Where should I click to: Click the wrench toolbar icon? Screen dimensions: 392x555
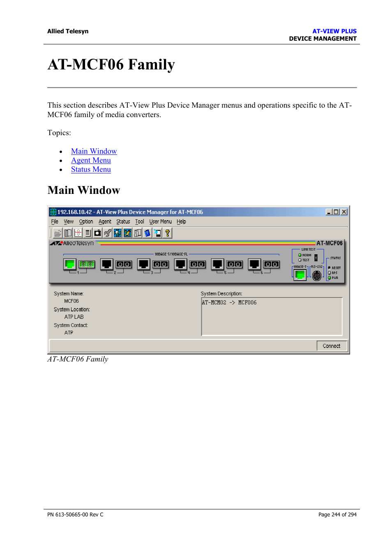point(107,233)
